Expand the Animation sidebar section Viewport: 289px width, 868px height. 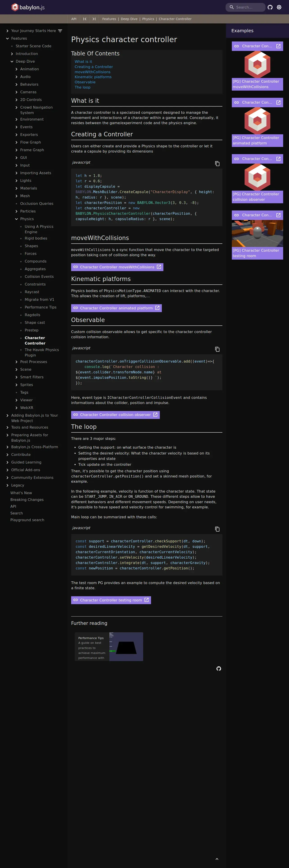[x=16, y=69]
